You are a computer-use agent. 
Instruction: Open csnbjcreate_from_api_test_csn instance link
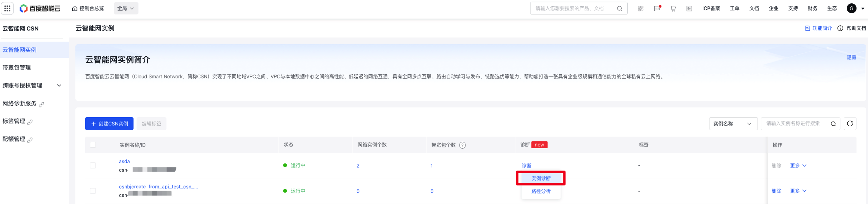coord(158,187)
